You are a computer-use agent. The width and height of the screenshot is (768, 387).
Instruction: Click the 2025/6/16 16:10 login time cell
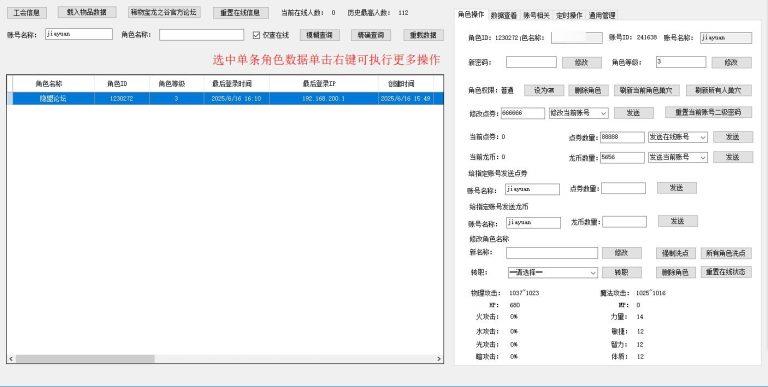click(237, 98)
